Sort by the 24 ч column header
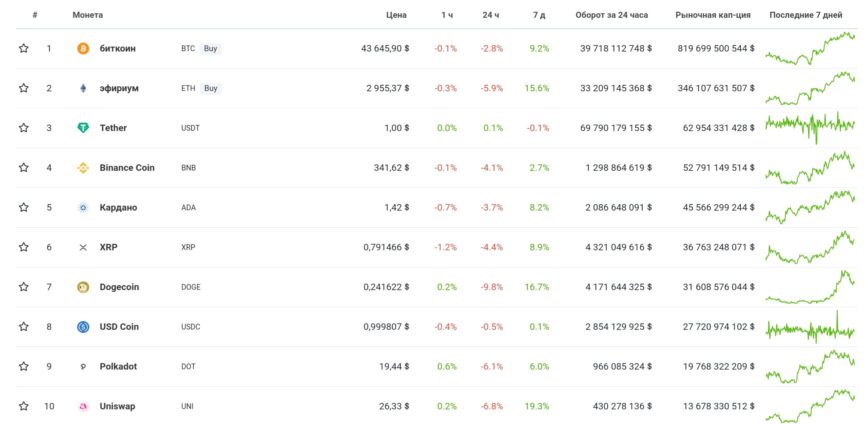Viewport: 868px width, 425px height. [x=491, y=15]
